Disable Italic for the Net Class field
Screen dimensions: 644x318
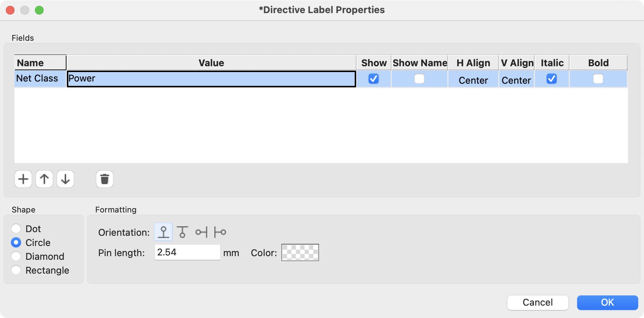tap(551, 79)
